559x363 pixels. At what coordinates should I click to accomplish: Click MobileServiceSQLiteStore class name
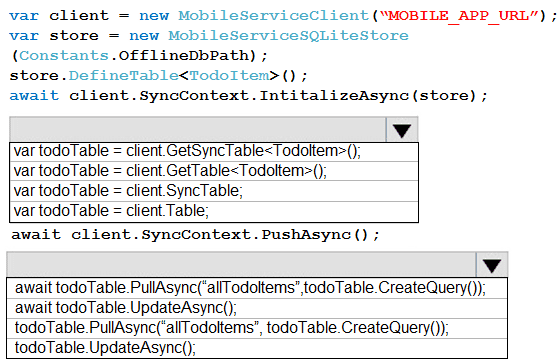(x=288, y=36)
